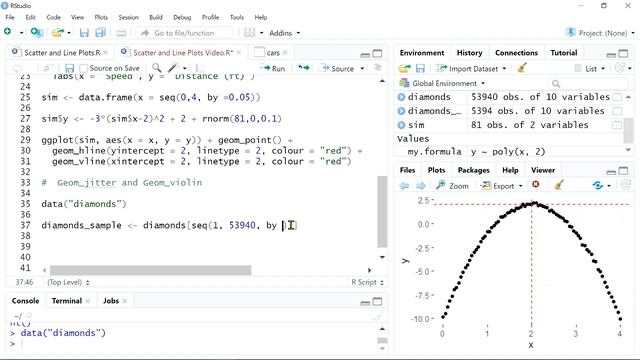Minimize the Console pane
Image resolution: width=640 pixels, height=360 pixels.
coord(365,302)
